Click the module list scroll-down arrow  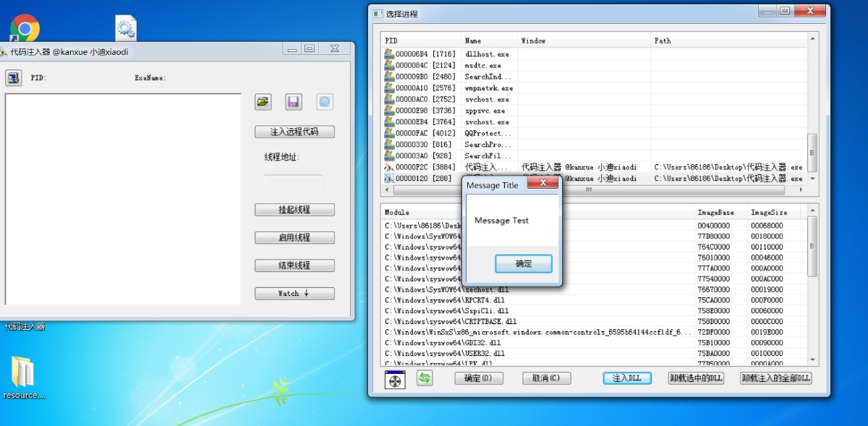(x=812, y=359)
